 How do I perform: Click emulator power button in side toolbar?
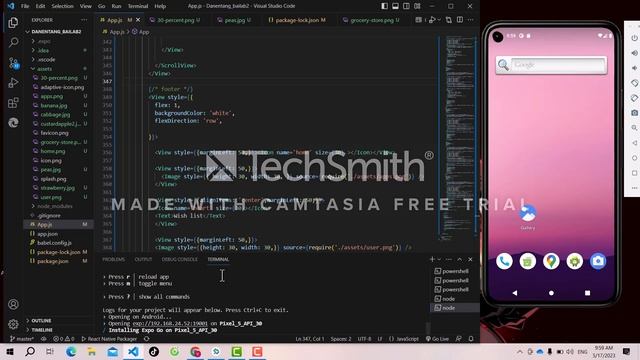click(634, 38)
